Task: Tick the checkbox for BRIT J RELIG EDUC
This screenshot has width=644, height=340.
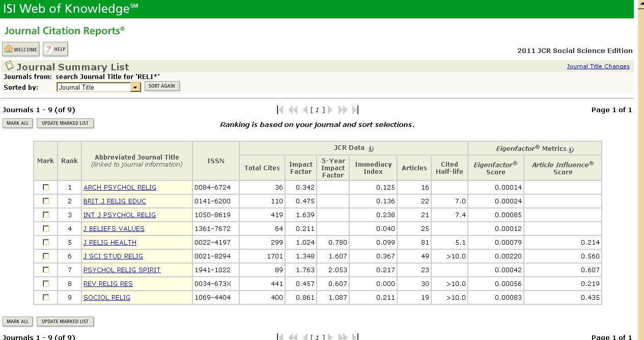Action: tap(46, 201)
